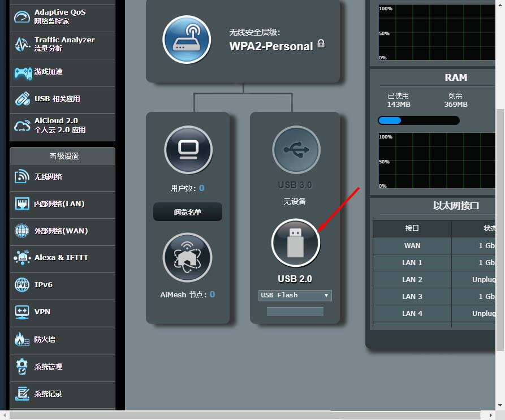Click the LAN 4 table cell
505x420 pixels.
(x=412, y=314)
